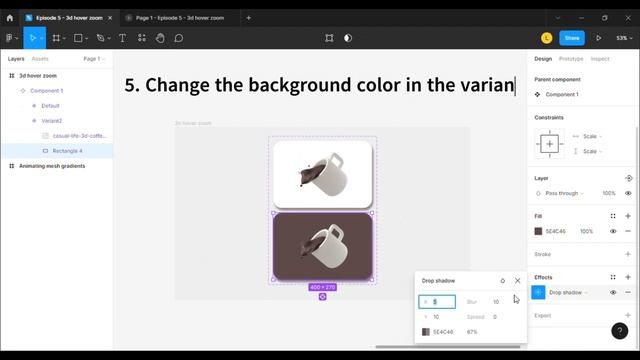Present the prototype with play icon
Image resolution: width=640 pixels, height=360 pixels.
point(599,38)
